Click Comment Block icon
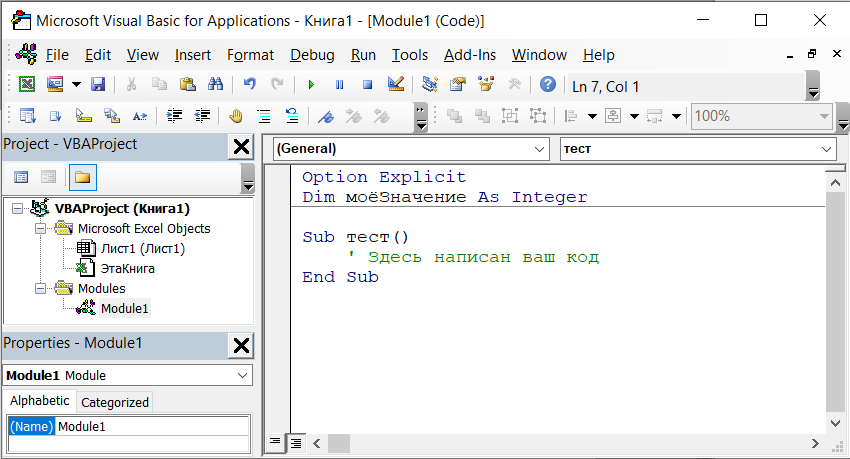 pos(264,116)
